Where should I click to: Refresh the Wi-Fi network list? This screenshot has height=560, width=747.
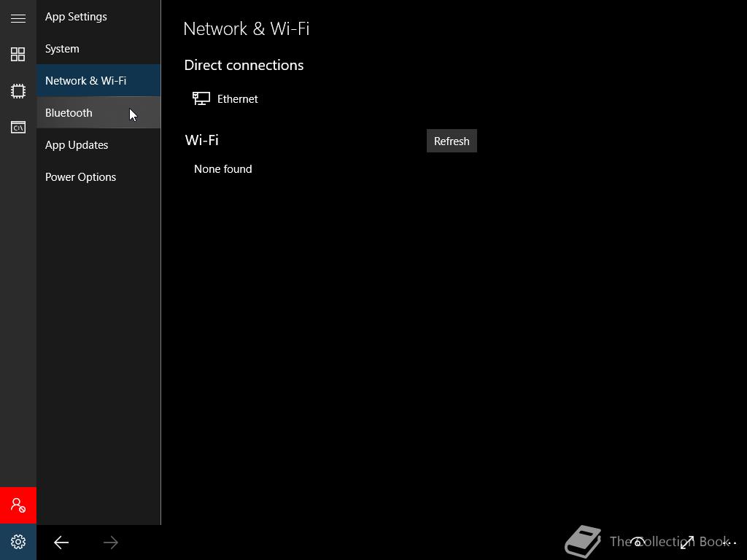pos(452,141)
